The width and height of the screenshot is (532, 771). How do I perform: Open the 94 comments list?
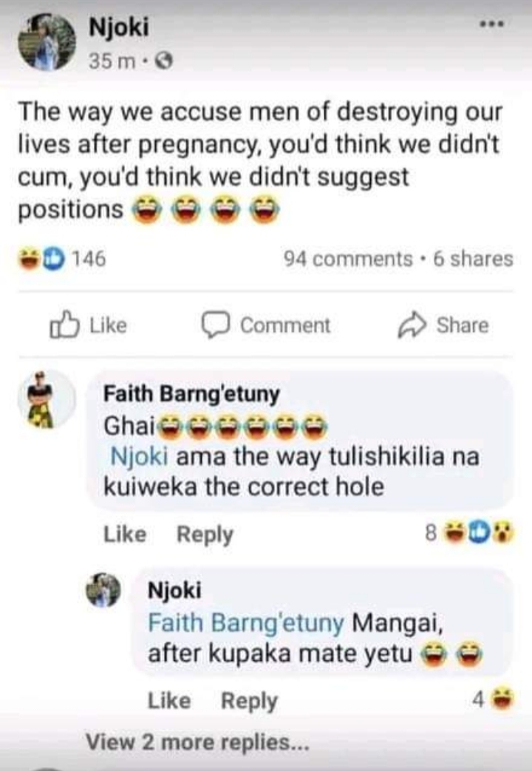pos(348,259)
